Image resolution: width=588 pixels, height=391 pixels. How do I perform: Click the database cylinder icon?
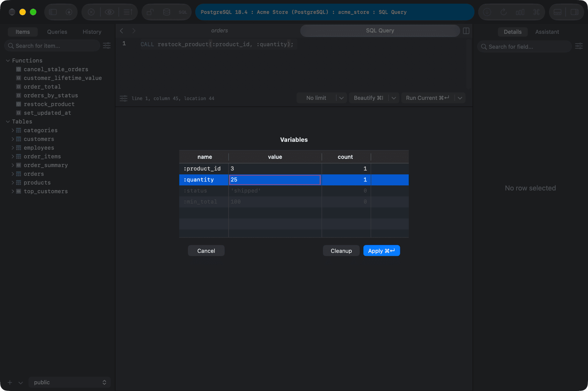(166, 12)
